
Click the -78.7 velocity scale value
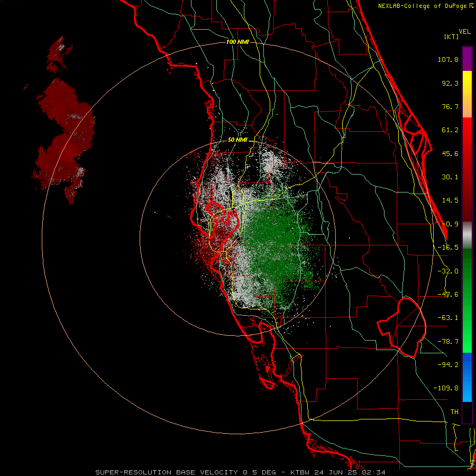448,342
